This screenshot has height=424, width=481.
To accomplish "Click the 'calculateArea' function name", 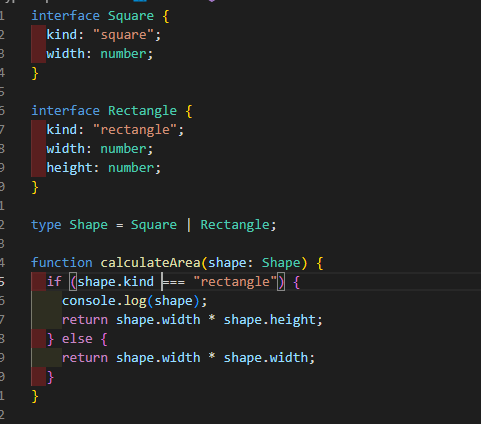I will [x=150, y=263].
